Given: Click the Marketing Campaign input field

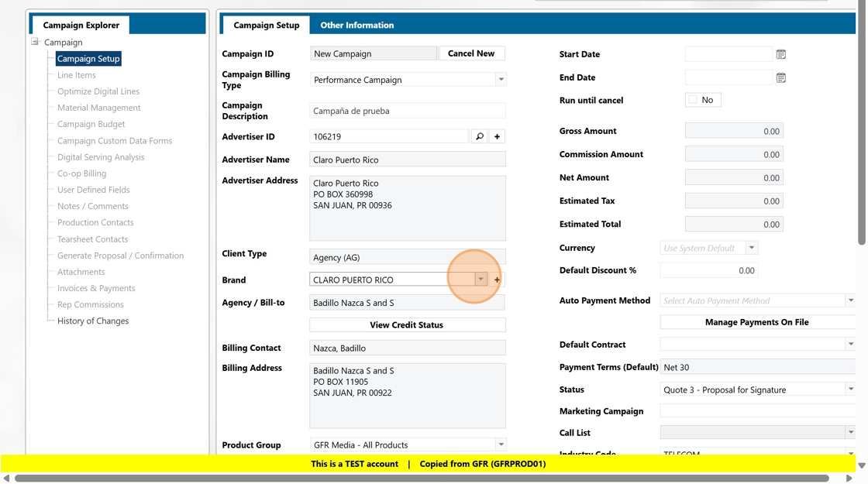Looking at the screenshot, I should pyautogui.click(x=759, y=411).
